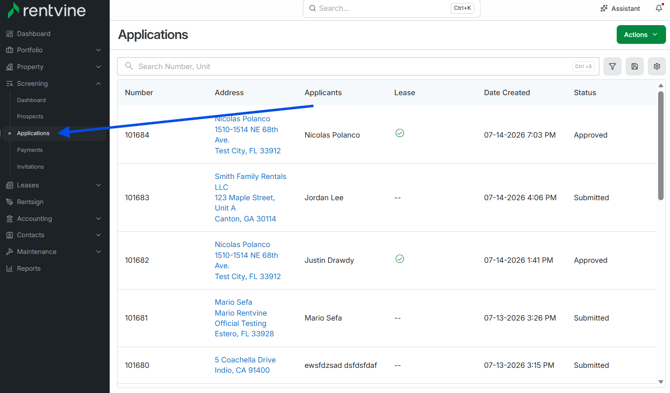Click the Lease column header

click(x=405, y=93)
